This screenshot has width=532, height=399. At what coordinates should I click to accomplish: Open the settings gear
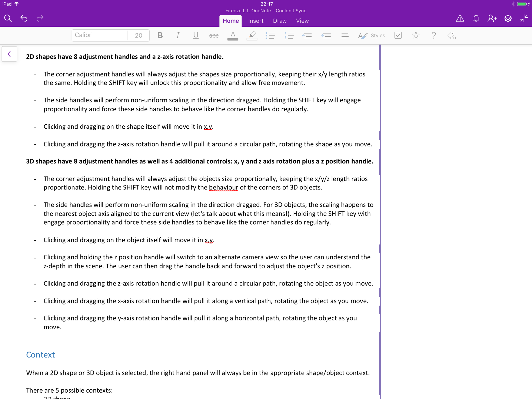tap(508, 19)
